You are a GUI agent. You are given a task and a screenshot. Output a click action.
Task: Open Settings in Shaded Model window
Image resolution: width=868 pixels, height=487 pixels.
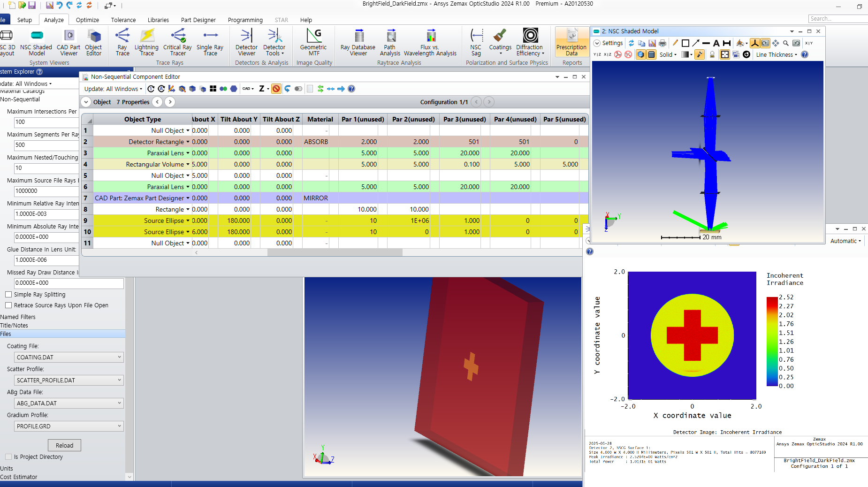point(608,43)
